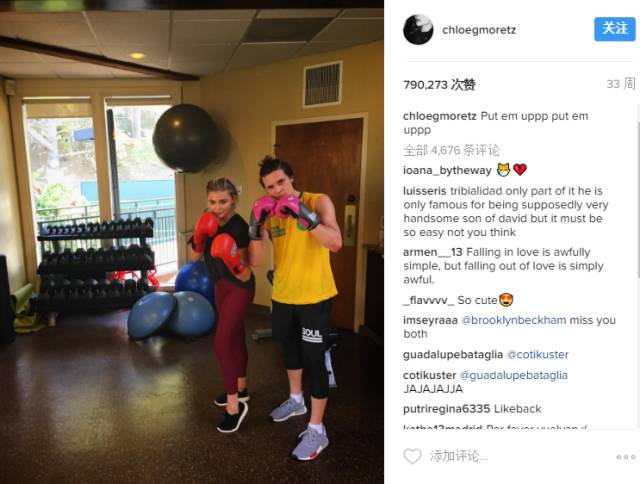Click the boxing gym post photo
Image resolution: width=640 pixels, height=484 pixels.
[192, 242]
